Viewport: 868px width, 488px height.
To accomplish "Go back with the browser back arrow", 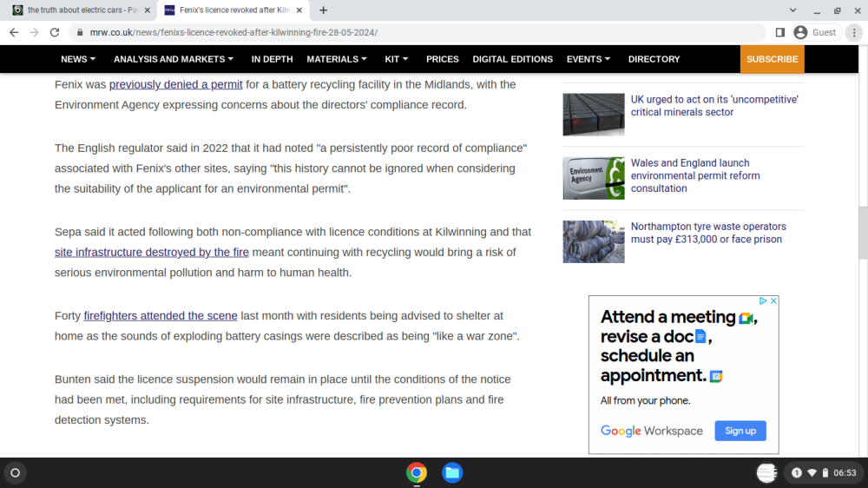I will pyautogui.click(x=14, y=33).
